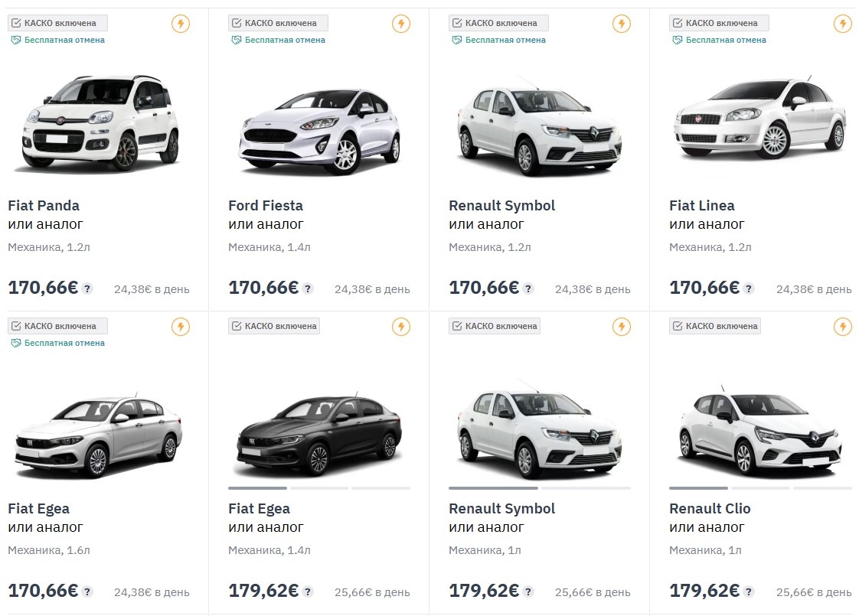Click the lightning icon on Ford Fiesta card
The height and width of the screenshot is (616, 859).
pyautogui.click(x=401, y=24)
